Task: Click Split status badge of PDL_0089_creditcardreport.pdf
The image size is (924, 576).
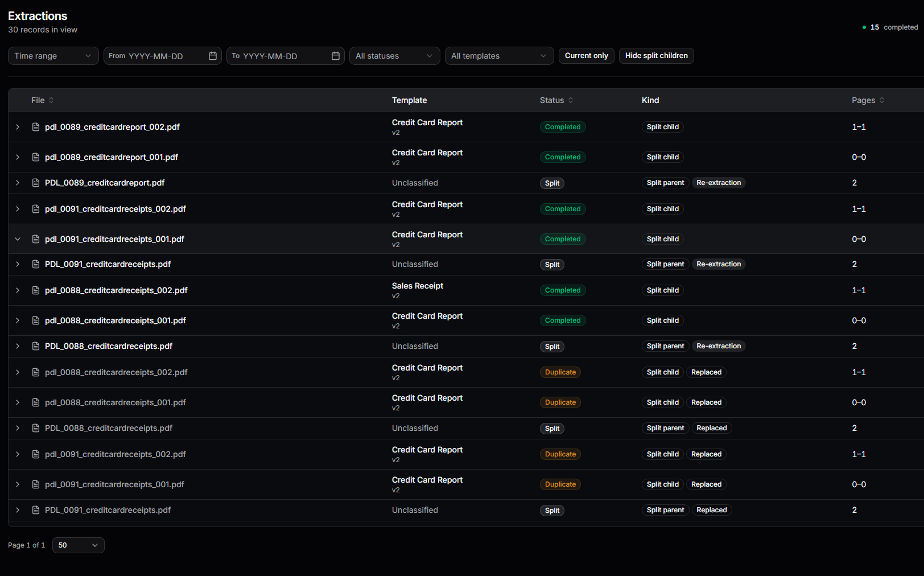Action: click(x=552, y=183)
